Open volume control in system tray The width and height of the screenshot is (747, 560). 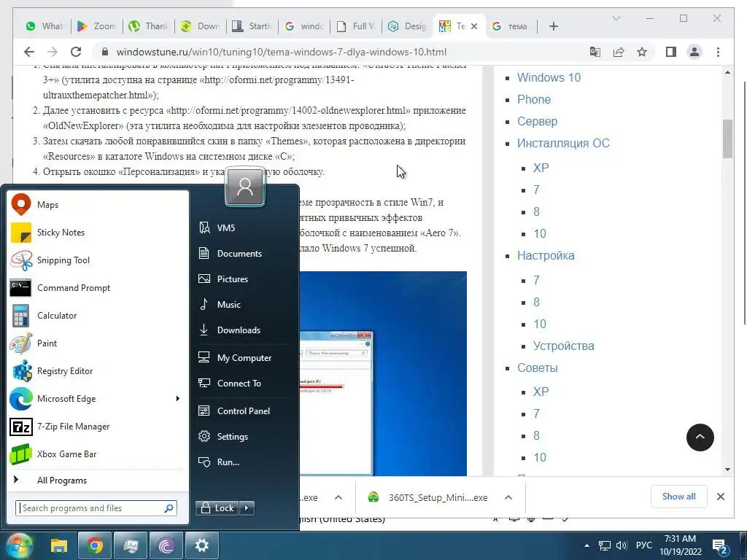coord(622,545)
